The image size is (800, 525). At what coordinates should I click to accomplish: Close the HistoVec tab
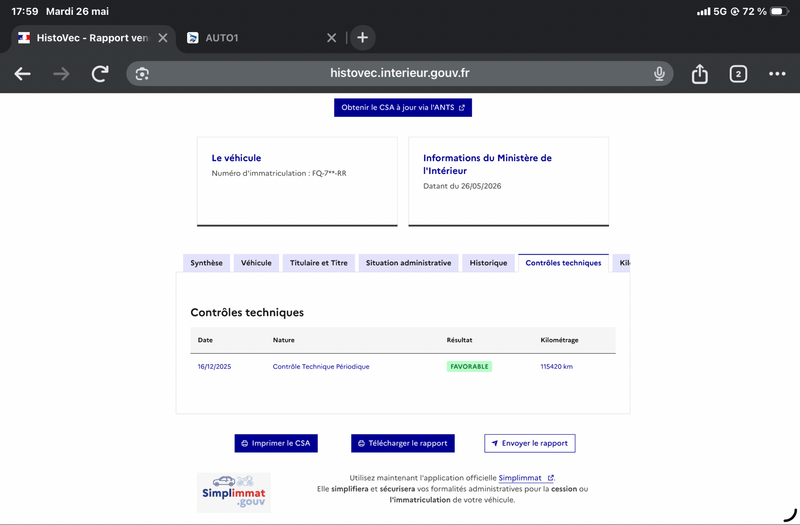[x=163, y=38]
